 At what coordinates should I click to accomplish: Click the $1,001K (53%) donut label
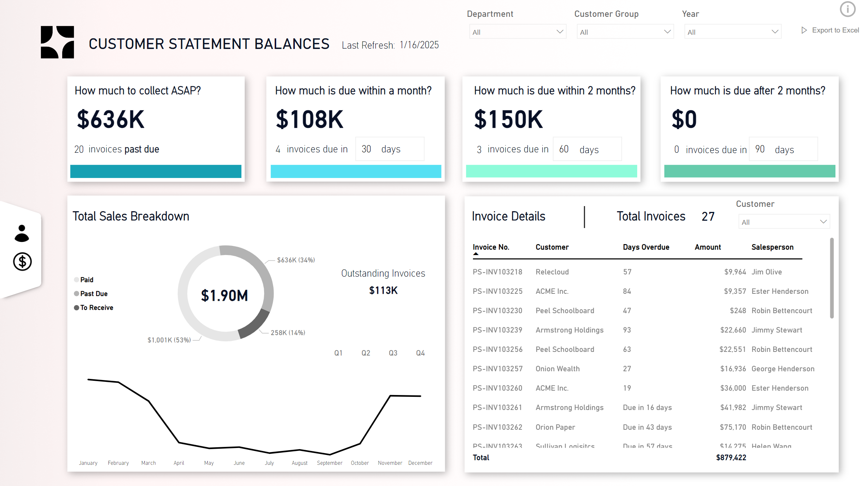tap(169, 340)
